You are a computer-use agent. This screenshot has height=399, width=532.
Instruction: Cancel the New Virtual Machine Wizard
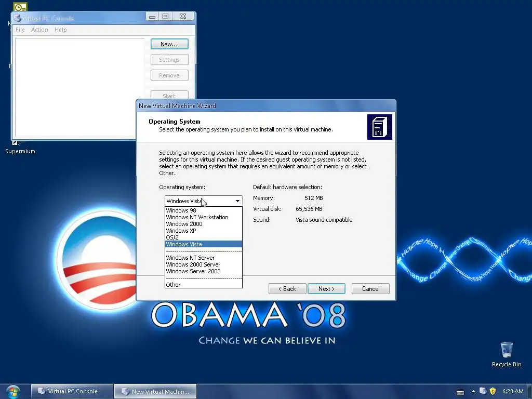click(x=370, y=289)
